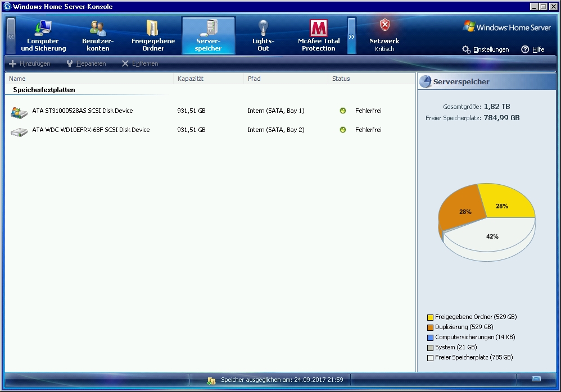The image size is (561, 392).
Task: Open the Freigegebene Ordner folder icon
Action: click(153, 28)
